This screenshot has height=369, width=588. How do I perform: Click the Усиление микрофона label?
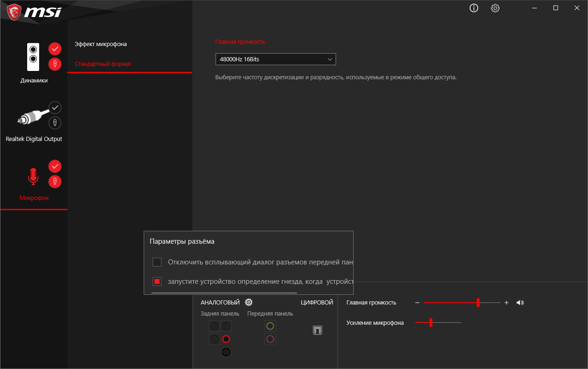375,323
